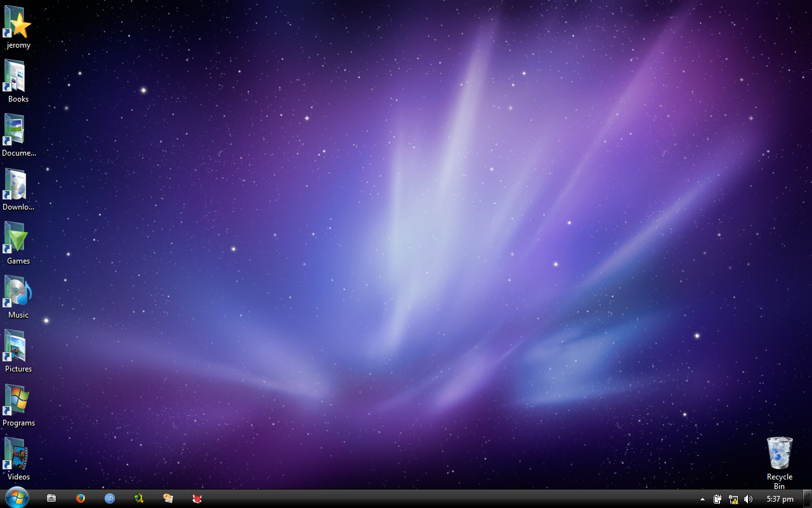Open the orange fish taskbar app
This screenshot has width=812, height=508.
[x=168, y=498]
